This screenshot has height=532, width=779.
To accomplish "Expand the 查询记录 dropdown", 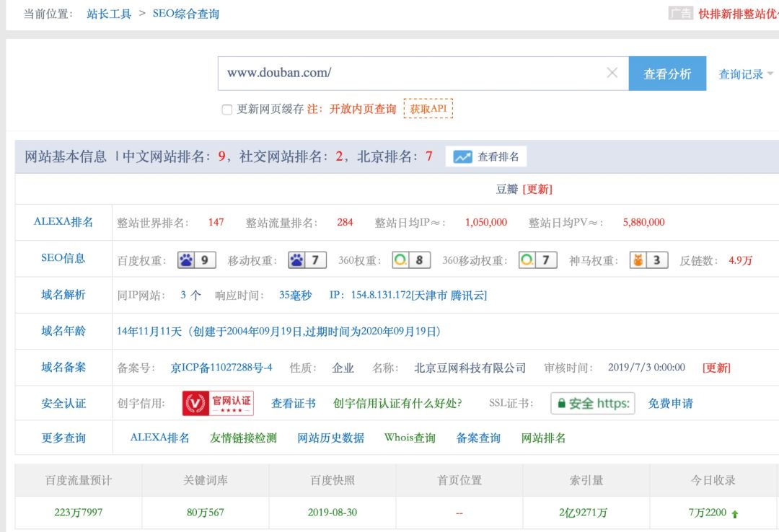I will pos(746,74).
